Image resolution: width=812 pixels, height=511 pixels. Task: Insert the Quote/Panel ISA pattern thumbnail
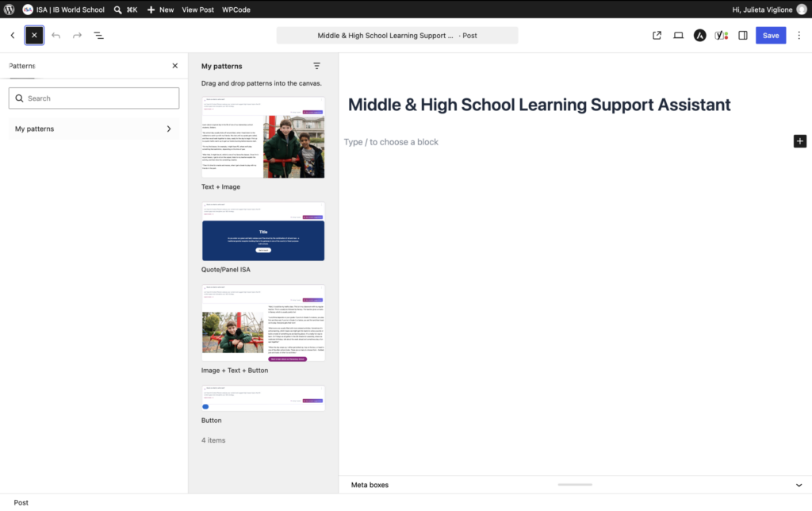click(263, 232)
